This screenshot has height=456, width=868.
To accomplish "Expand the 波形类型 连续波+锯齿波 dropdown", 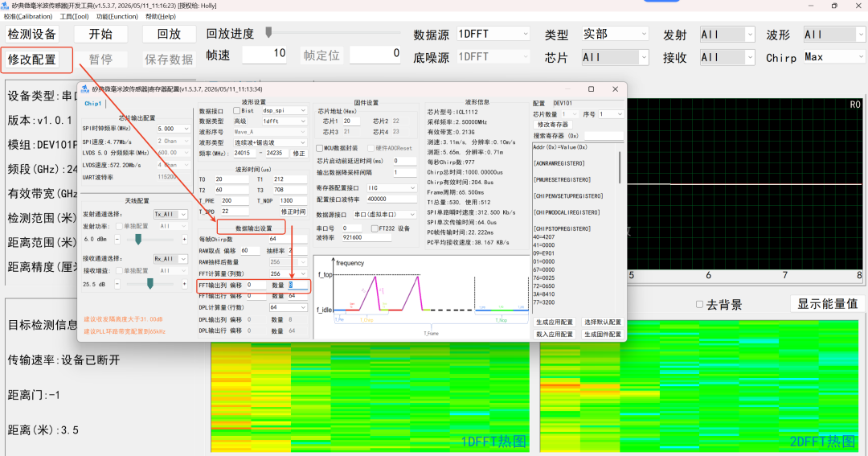I will pyautogui.click(x=269, y=142).
